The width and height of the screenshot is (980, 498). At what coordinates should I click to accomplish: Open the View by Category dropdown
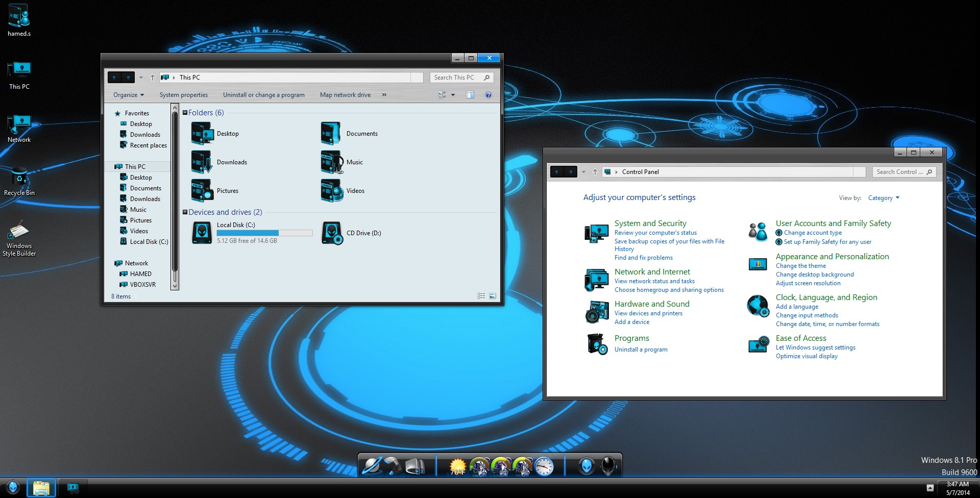[884, 198]
